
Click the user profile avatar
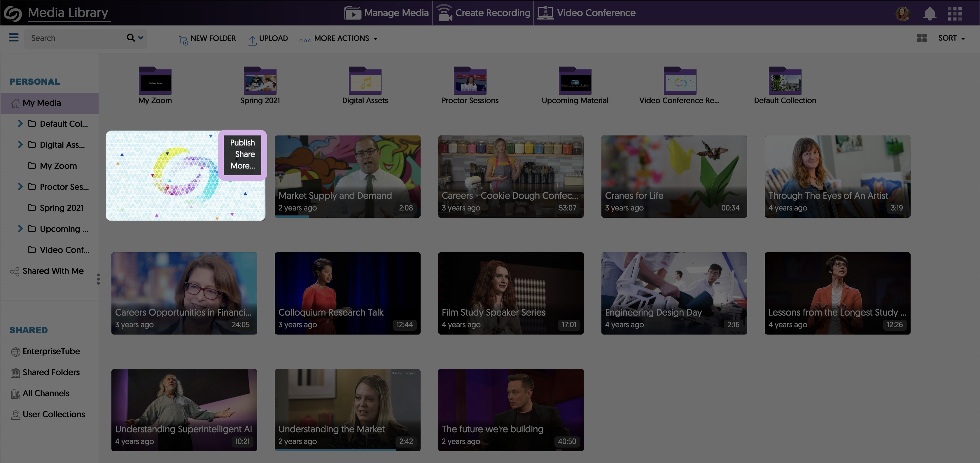pyautogui.click(x=902, y=14)
